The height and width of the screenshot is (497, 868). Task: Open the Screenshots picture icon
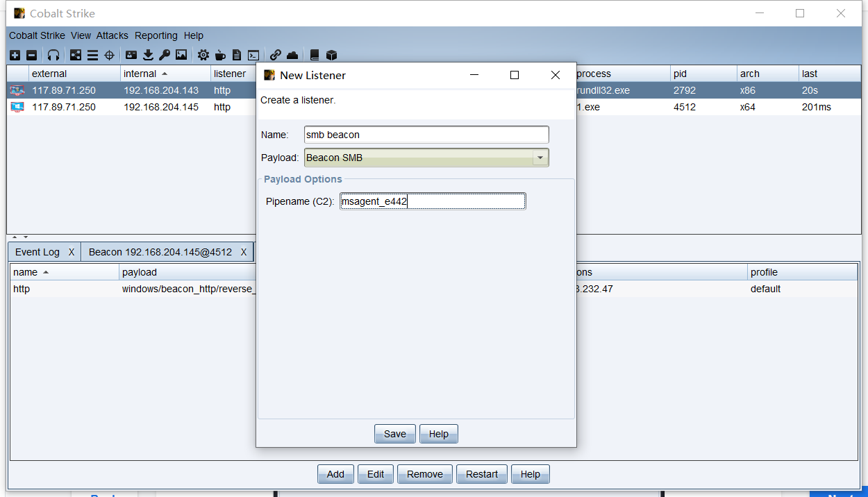(x=181, y=55)
